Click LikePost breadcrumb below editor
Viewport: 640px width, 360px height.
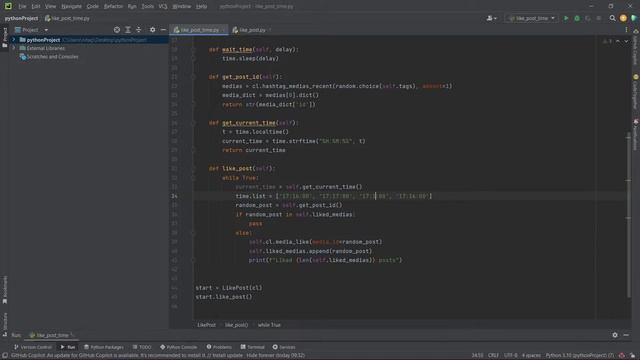(206, 325)
